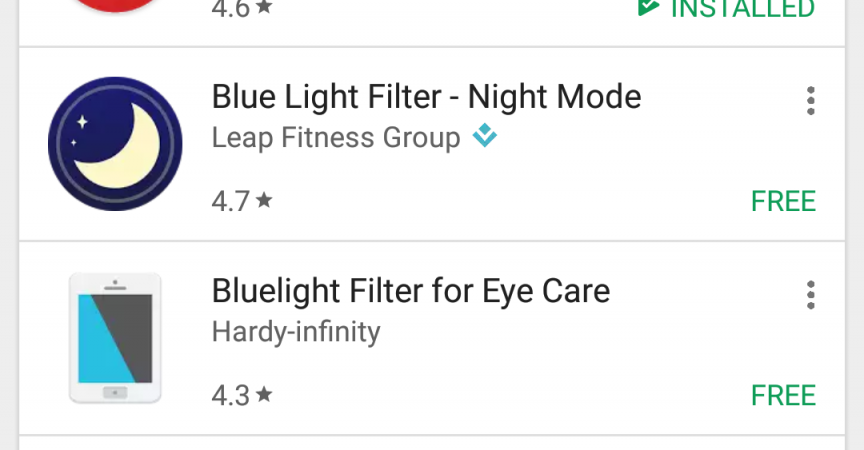
Task: Tap the Bluelight Filter phone-shaped app icon
Action: click(115, 338)
